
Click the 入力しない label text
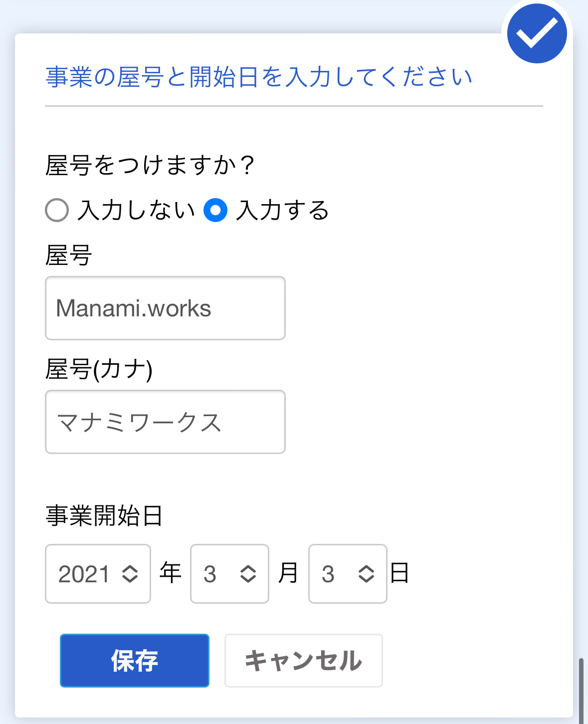click(x=136, y=210)
